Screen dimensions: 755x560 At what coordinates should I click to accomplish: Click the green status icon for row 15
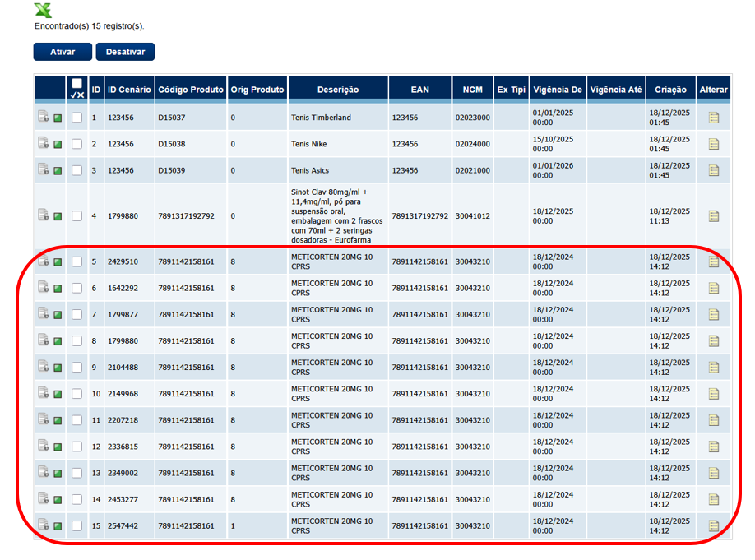tap(58, 526)
